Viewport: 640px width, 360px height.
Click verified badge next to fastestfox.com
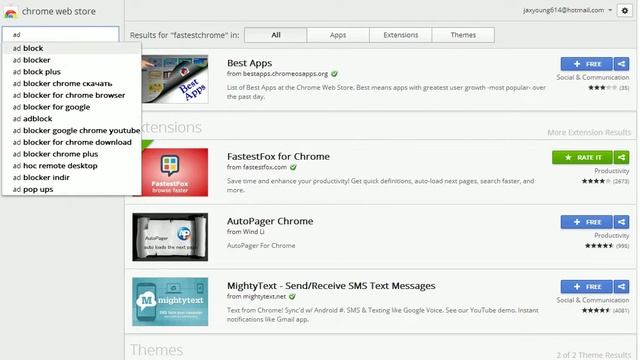[x=293, y=167]
